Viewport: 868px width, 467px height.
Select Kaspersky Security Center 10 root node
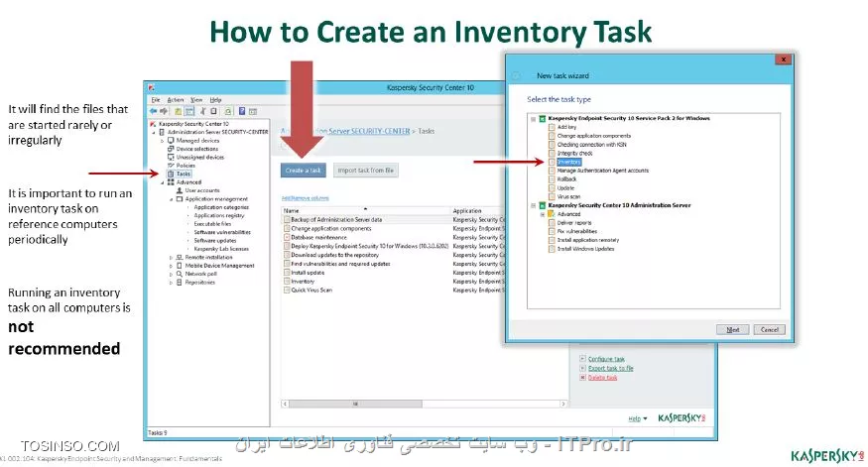(x=193, y=124)
